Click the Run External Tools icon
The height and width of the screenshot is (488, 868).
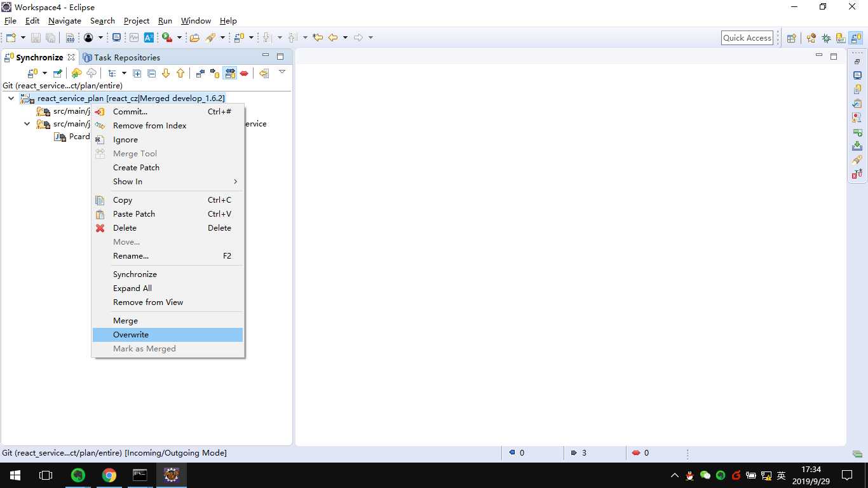[x=166, y=37]
